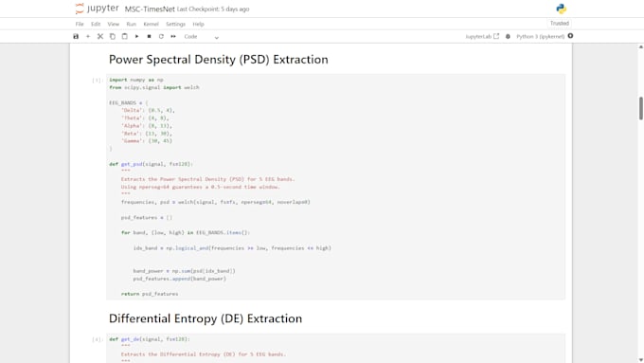
Task: Rename the notebook title MSC-TimesNet
Action: click(x=150, y=9)
